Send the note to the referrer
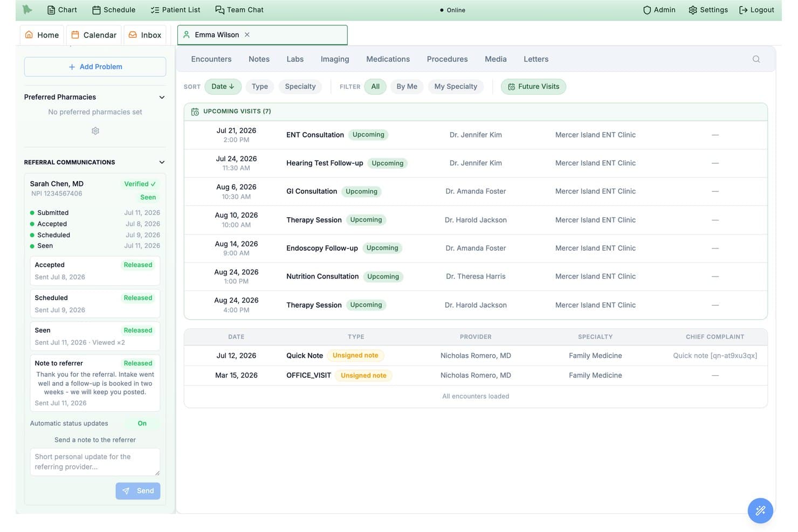 click(x=138, y=491)
